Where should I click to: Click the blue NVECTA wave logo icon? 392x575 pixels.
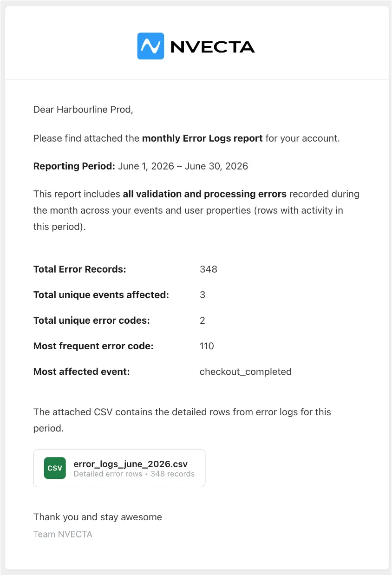(x=150, y=46)
